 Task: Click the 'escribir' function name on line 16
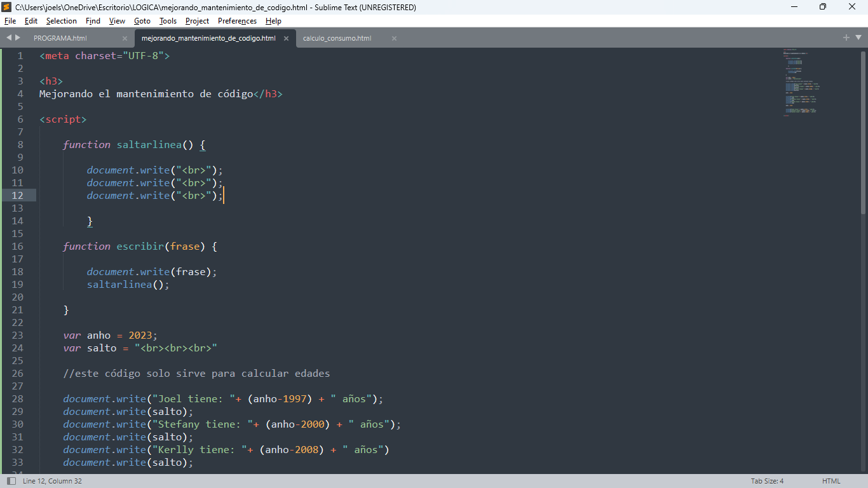point(140,247)
